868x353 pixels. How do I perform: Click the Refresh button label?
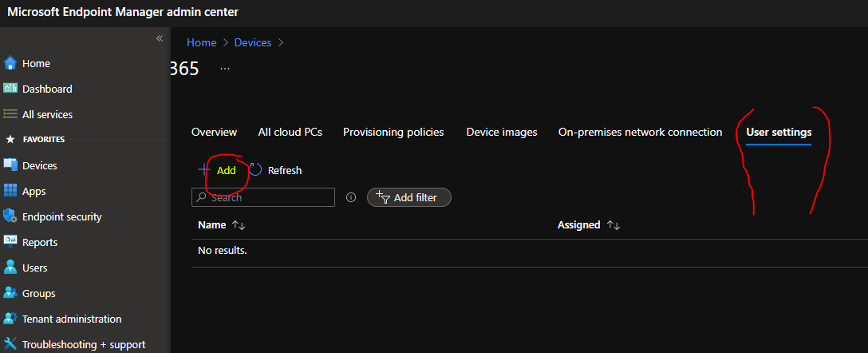click(285, 170)
